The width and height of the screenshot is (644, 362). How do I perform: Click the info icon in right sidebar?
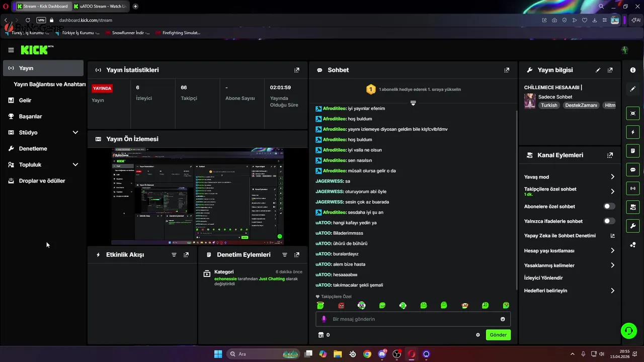[x=633, y=70]
